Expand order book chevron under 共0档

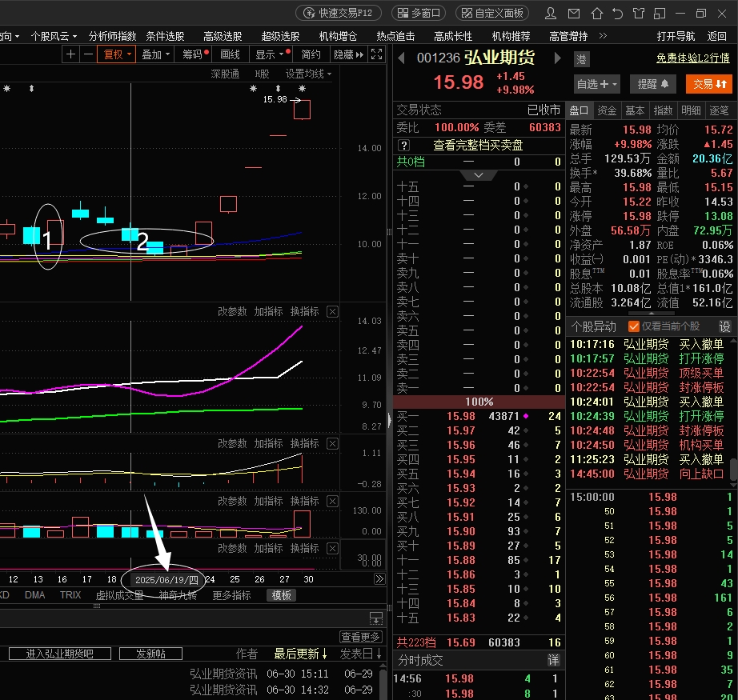[x=479, y=175]
